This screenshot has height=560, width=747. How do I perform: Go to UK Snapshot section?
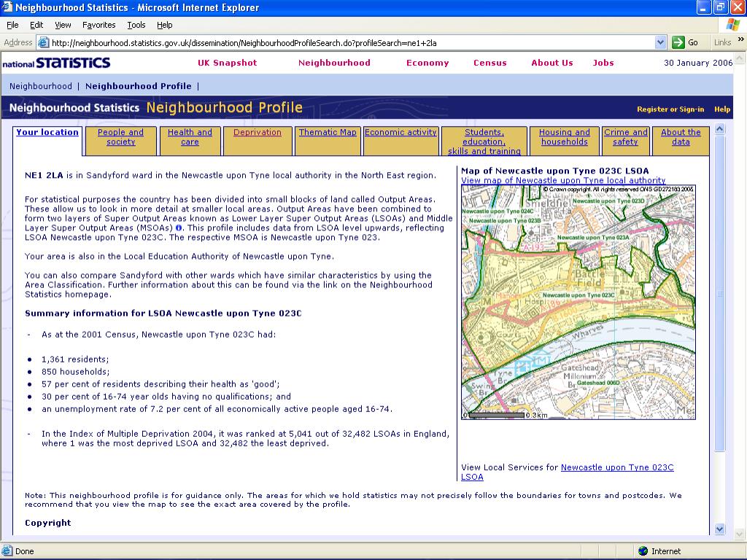tap(228, 63)
